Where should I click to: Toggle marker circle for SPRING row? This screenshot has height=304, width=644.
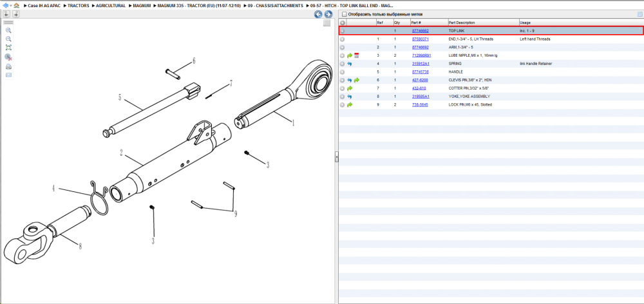[x=343, y=64]
